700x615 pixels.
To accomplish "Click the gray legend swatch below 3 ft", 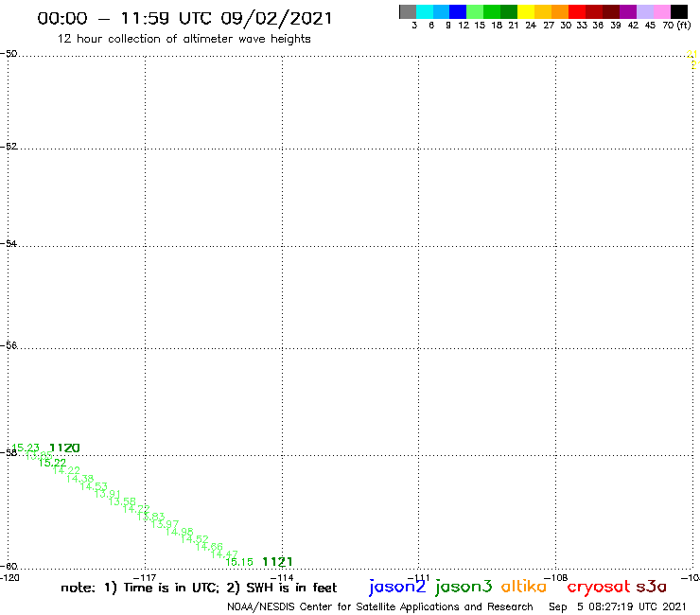I will point(408,12).
